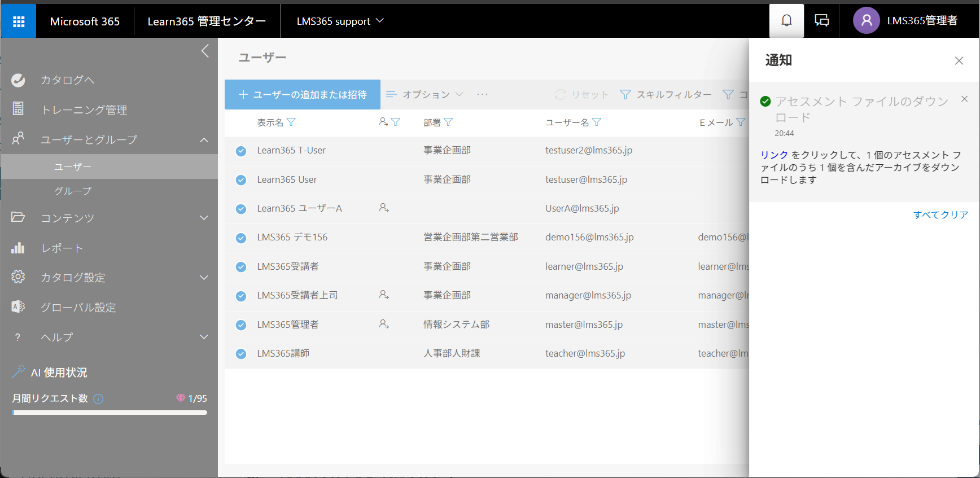
Task: Close the 通知 panel
Action: tap(959, 60)
